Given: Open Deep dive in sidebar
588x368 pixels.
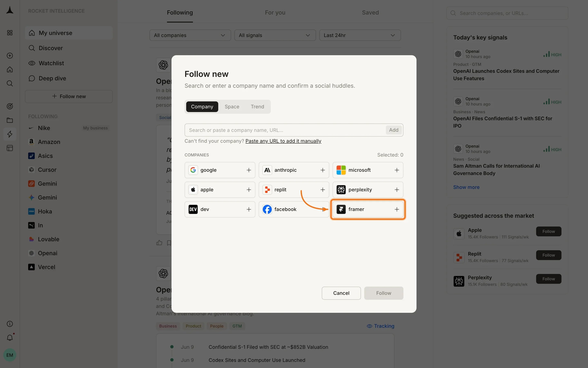Looking at the screenshot, I should 69,78.
